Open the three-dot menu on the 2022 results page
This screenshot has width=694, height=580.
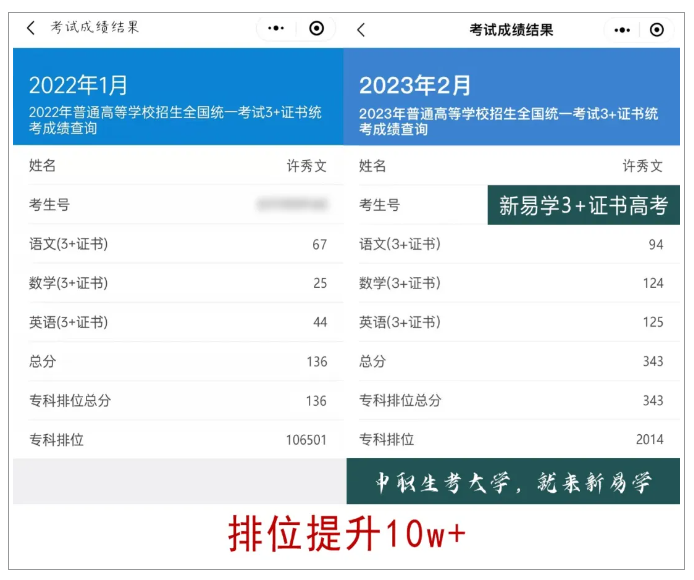277,29
